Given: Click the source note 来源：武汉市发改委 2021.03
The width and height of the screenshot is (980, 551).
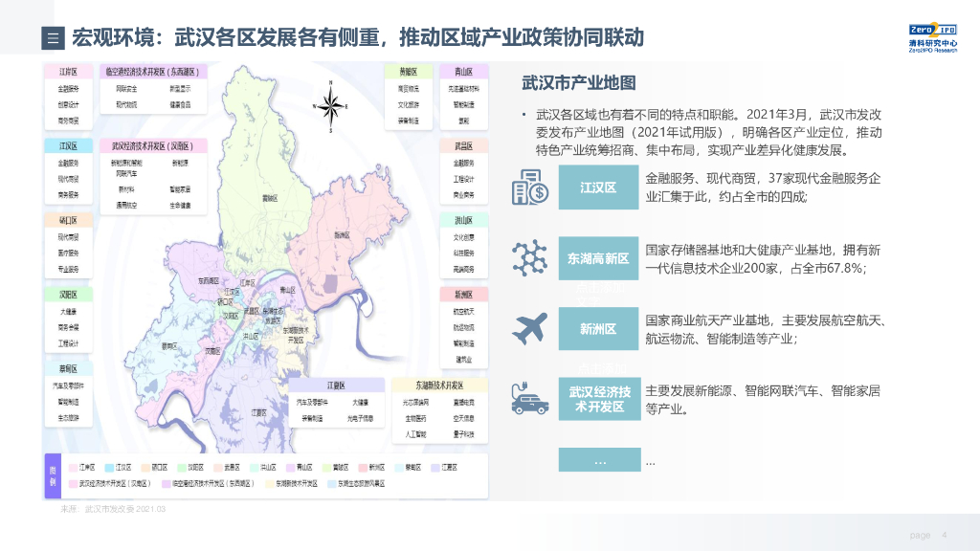Looking at the screenshot, I should point(113,509).
